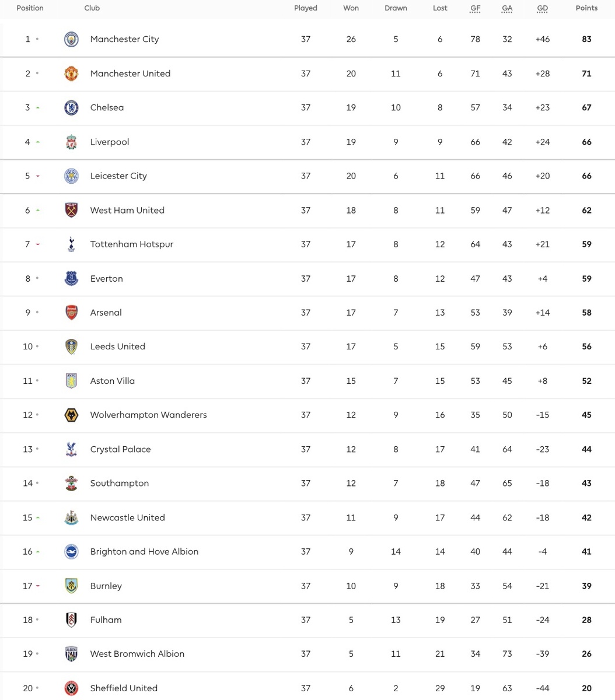Open the West Ham United club link
The image size is (615, 700).
tap(127, 210)
